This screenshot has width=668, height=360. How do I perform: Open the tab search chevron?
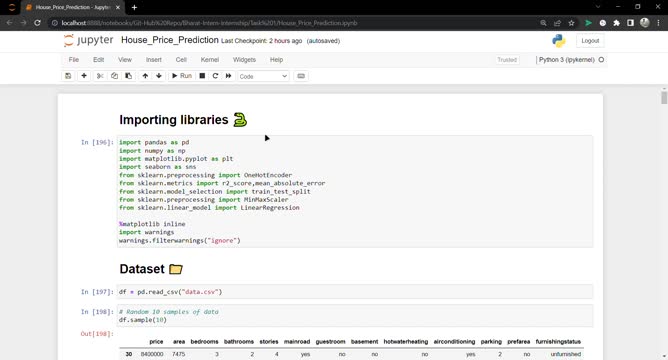click(598, 7)
